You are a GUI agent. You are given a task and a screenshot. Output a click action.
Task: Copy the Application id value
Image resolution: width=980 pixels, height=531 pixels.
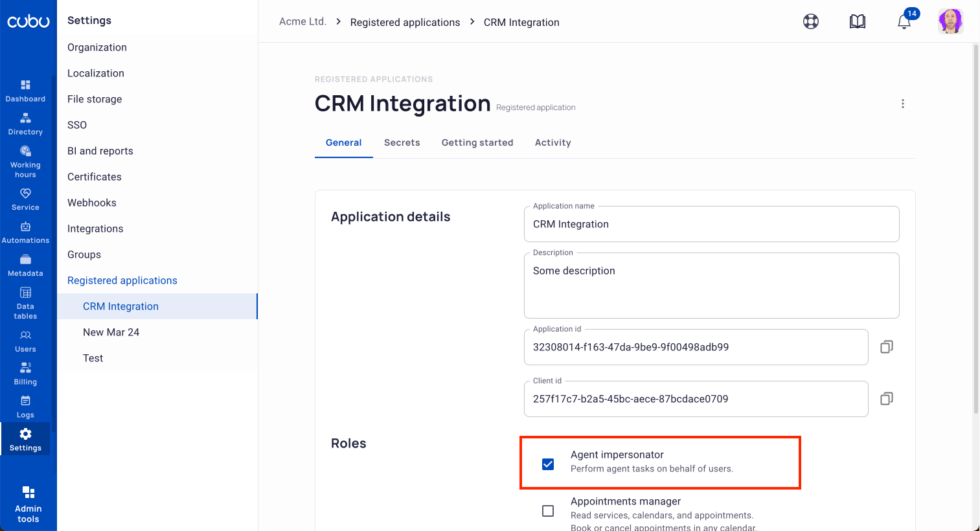point(886,347)
